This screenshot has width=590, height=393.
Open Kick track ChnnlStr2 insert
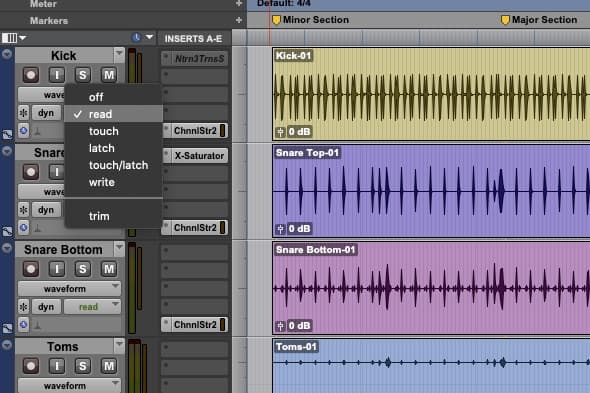[195, 131]
